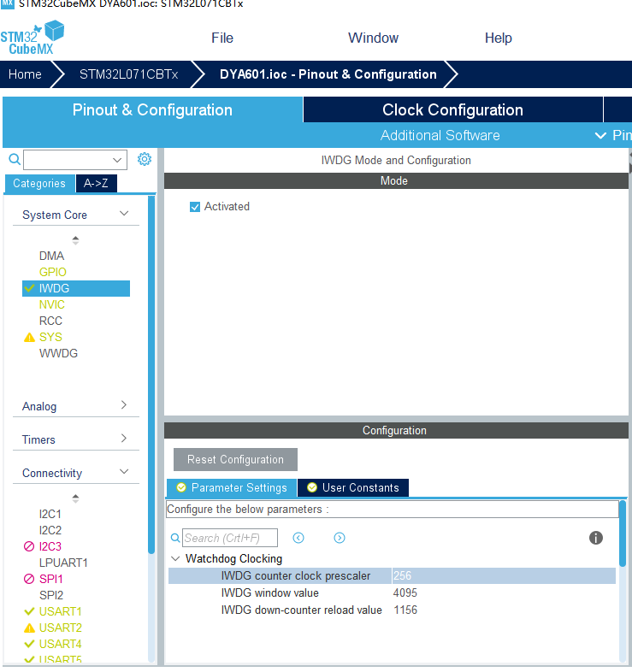Click the parameter info icon

[596, 538]
